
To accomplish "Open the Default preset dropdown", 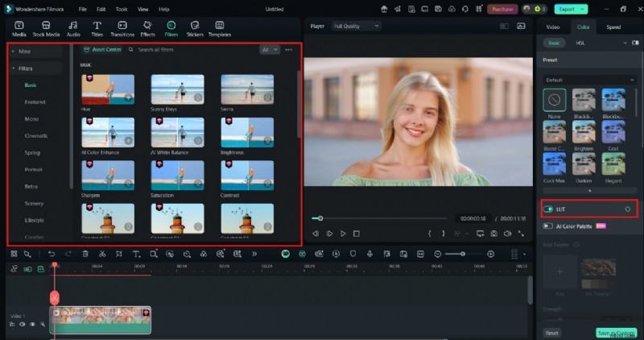I will (589, 80).
